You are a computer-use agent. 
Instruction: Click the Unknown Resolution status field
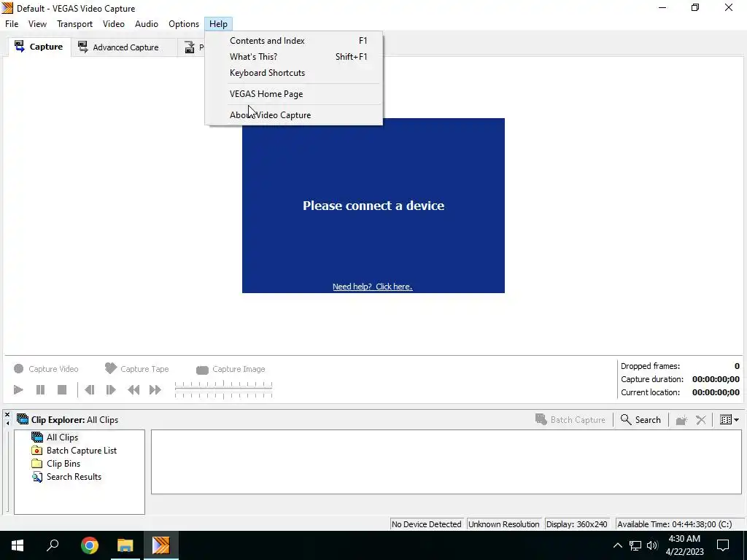503,524
